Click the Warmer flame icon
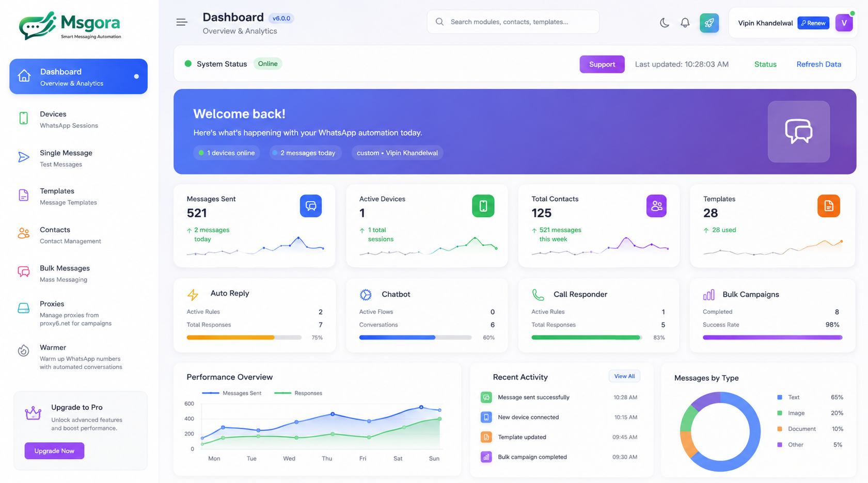The width and height of the screenshot is (868, 483). tap(24, 351)
